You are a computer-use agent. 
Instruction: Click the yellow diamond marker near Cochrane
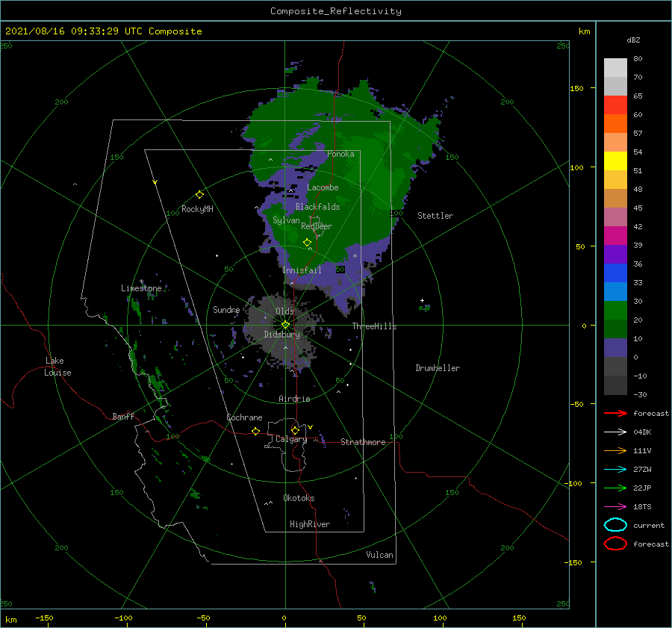(256, 431)
